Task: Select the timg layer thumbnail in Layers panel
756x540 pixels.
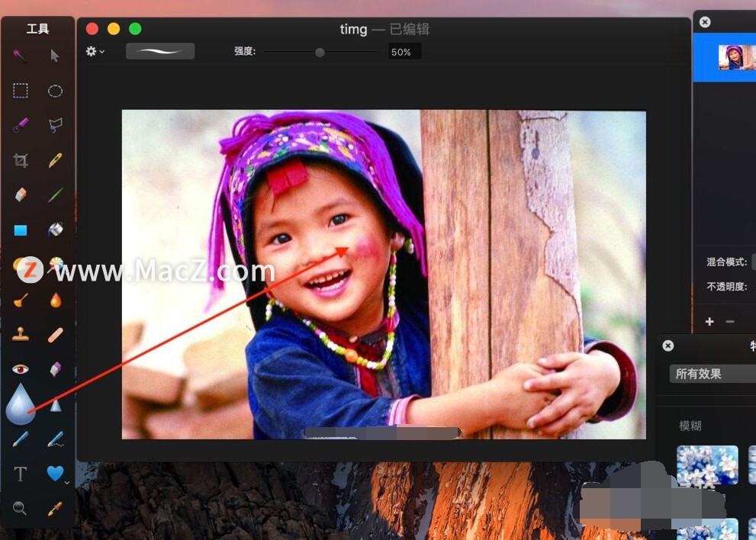Action: (x=737, y=57)
